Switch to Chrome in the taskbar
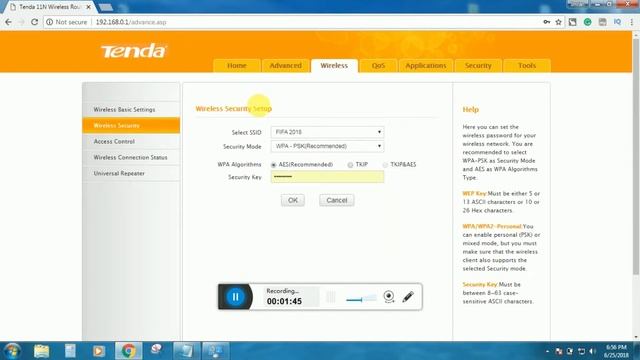This screenshot has width=640, height=360. pyautogui.click(x=128, y=351)
